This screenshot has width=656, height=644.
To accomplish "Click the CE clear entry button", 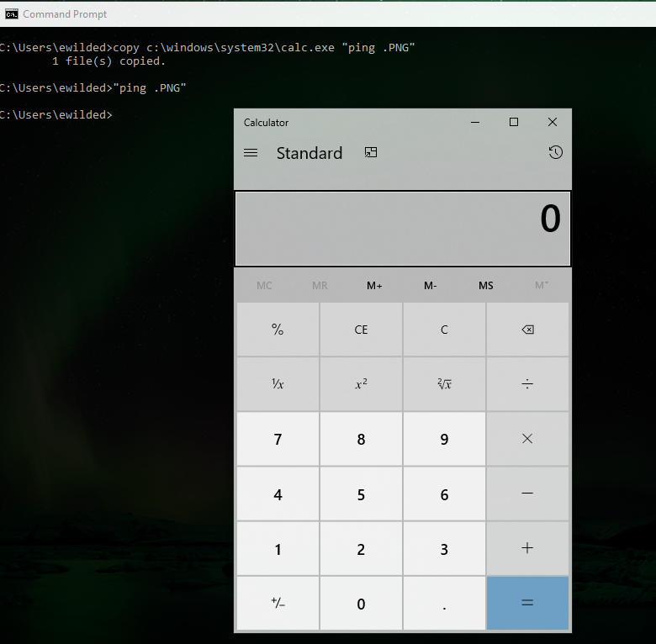I will tap(361, 330).
